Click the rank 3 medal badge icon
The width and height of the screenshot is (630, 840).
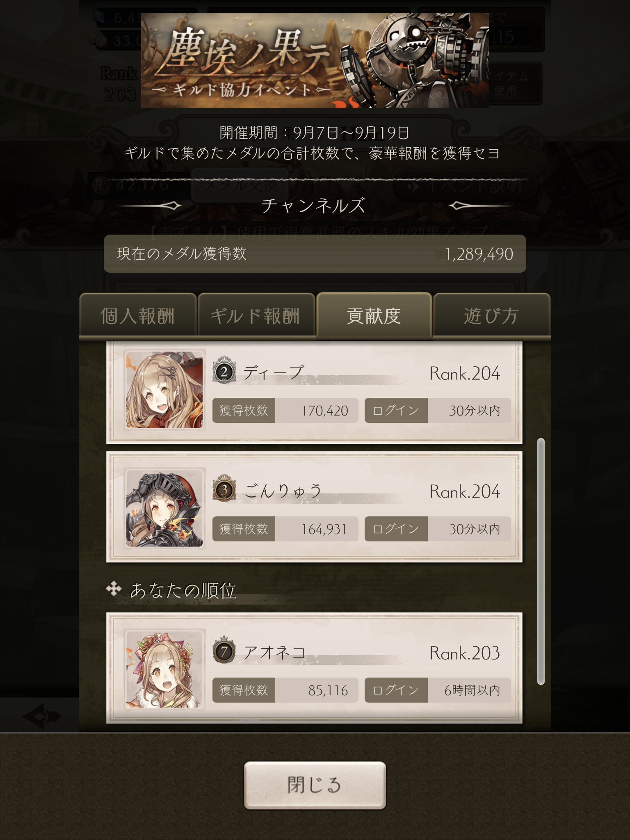coord(224,488)
